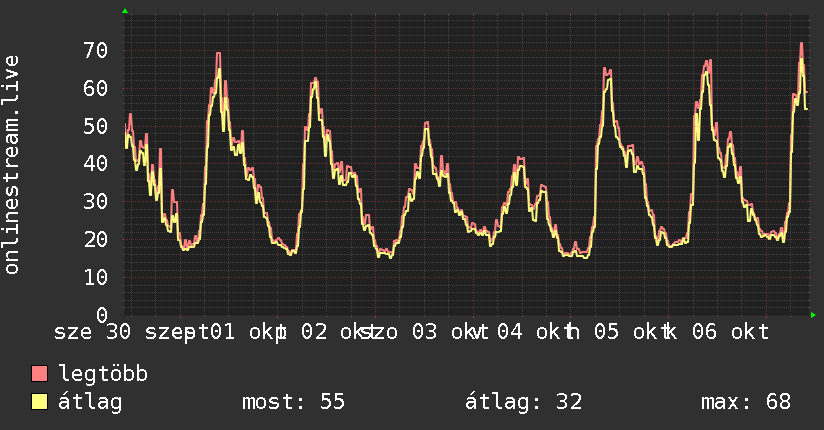Select the átlag legend label
824x430 pixels.
point(90,402)
